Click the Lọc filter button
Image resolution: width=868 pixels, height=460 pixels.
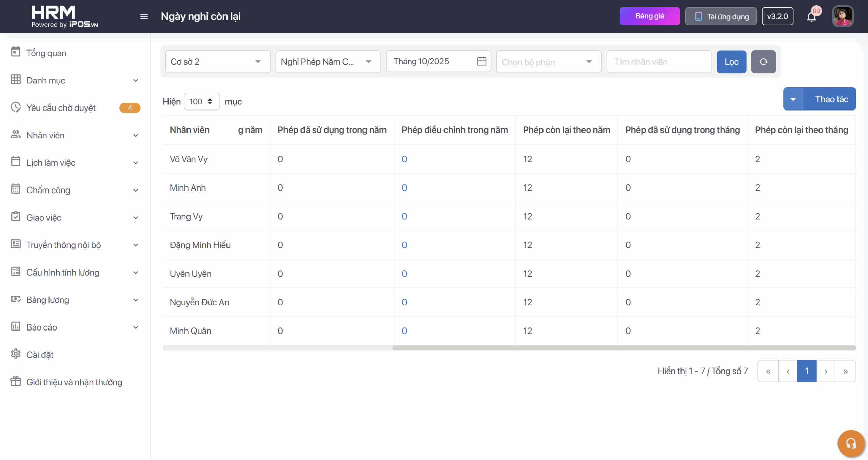pos(731,62)
